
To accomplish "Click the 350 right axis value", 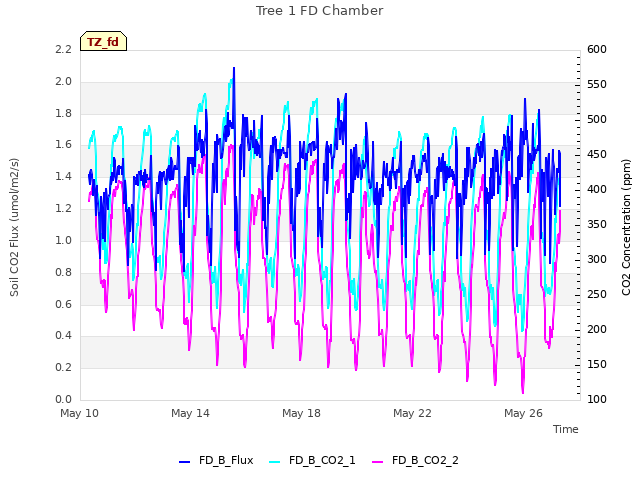I will coord(597,224).
